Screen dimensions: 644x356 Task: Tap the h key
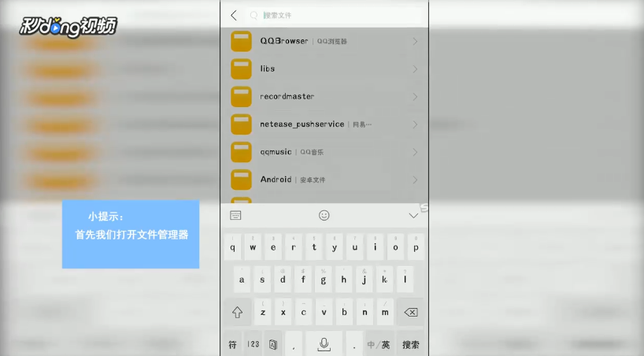coord(344,280)
